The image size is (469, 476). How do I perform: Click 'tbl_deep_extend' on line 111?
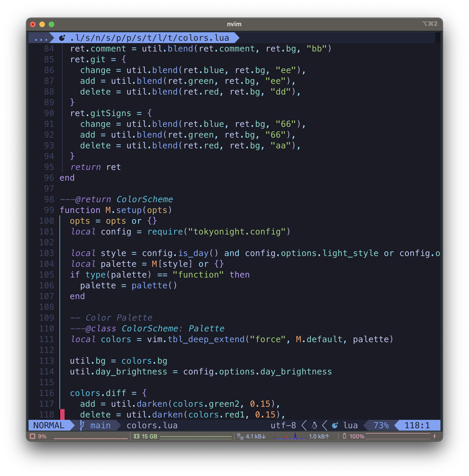point(206,339)
